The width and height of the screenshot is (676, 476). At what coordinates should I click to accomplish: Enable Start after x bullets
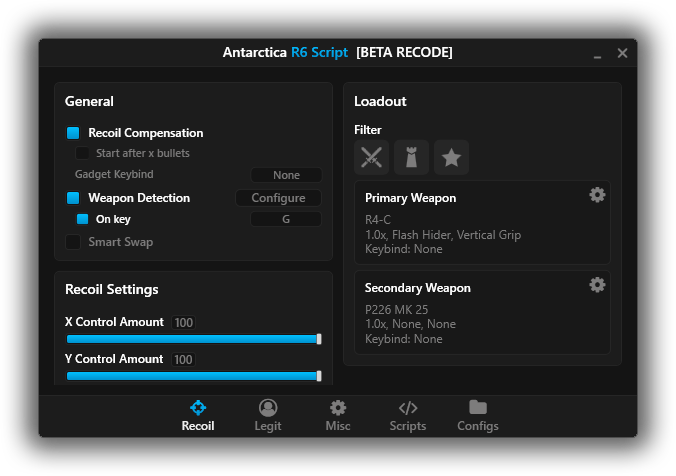coord(83,154)
